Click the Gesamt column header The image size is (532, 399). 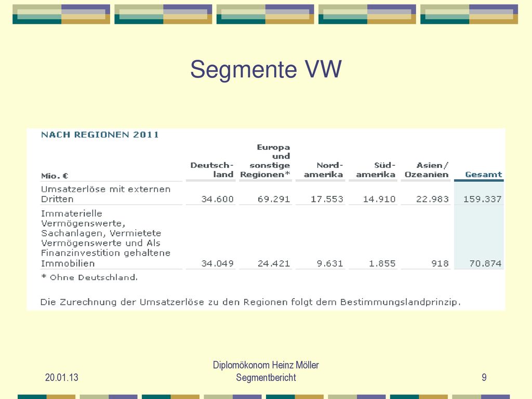click(484, 175)
